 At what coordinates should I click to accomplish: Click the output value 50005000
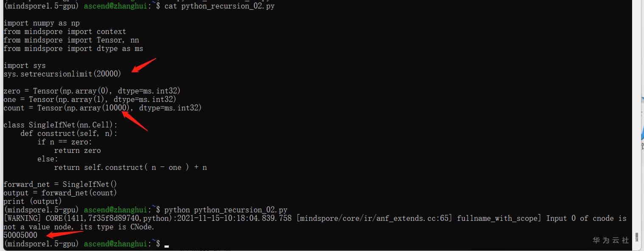point(20,235)
